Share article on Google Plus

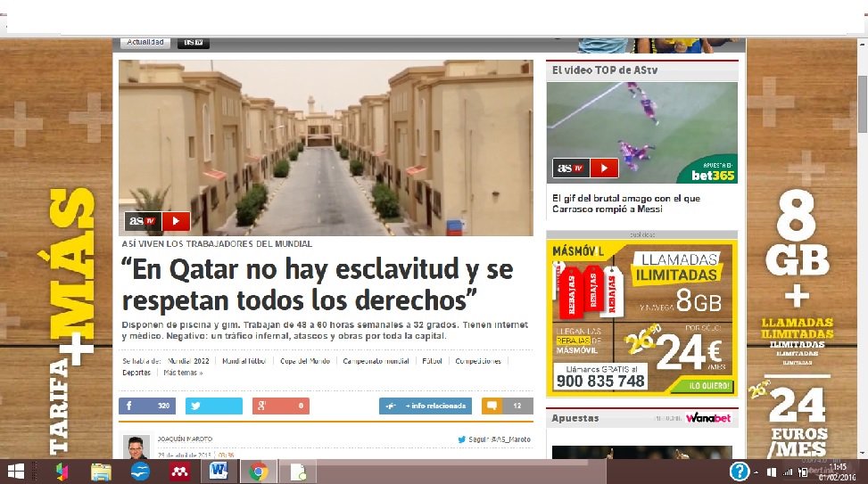pos(281,406)
